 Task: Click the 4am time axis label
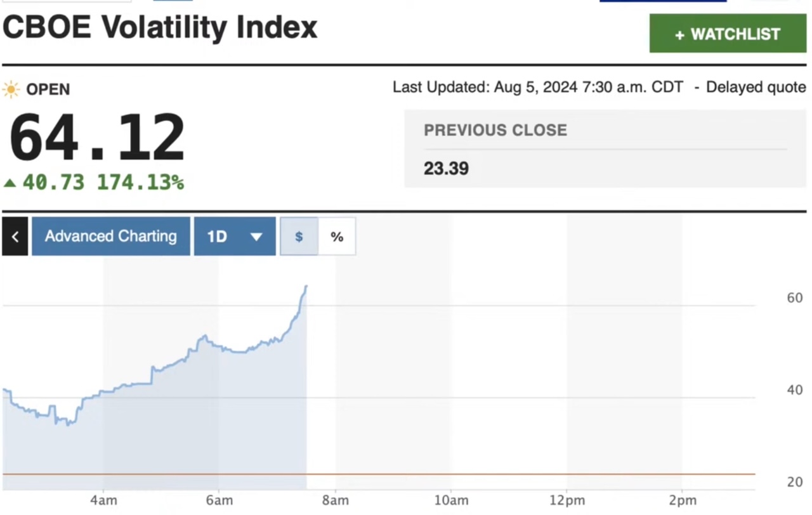pyautogui.click(x=103, y=500)
